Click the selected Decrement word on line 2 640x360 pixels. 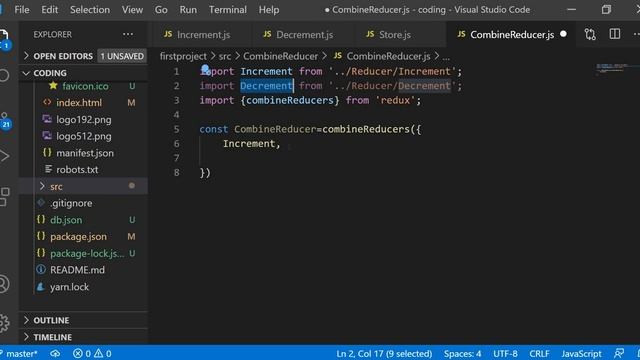point(266,86)
